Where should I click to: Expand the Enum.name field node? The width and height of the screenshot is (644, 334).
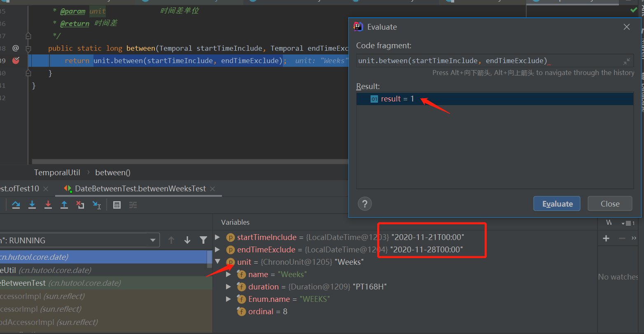229,299
